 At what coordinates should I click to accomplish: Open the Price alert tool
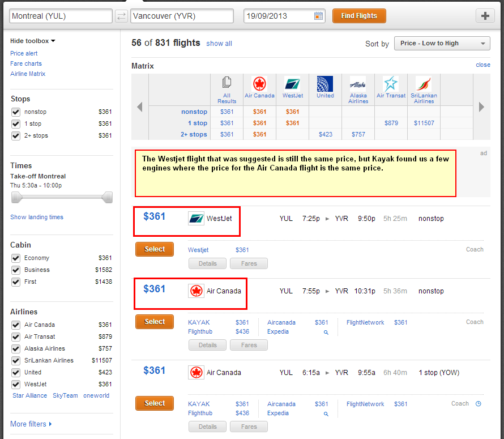point(24,53)
